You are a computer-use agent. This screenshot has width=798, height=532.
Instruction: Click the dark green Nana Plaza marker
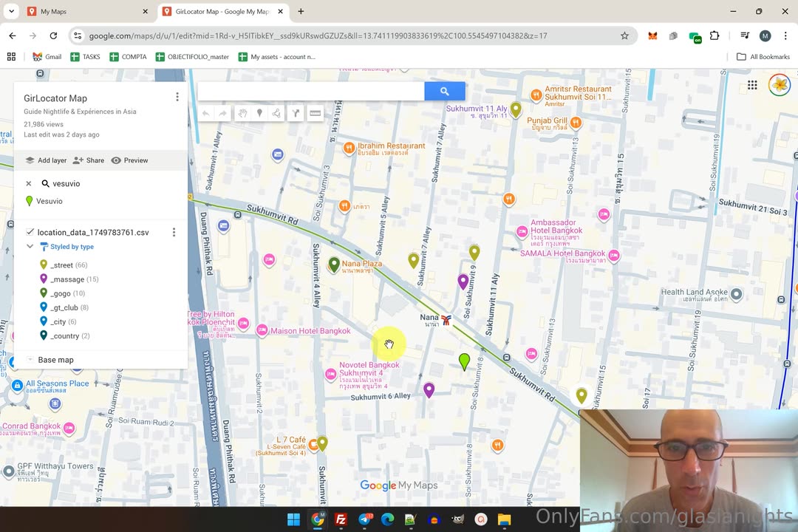(x=334, y=265)
